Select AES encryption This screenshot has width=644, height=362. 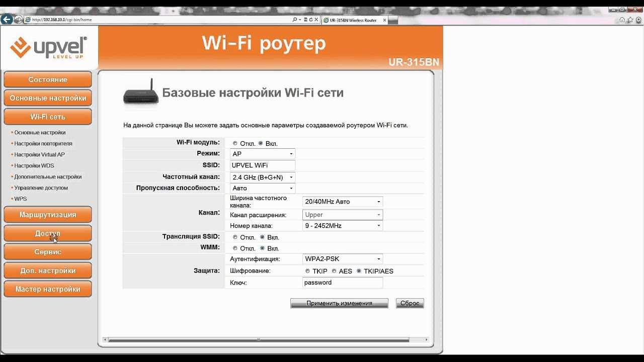(334, 271)
